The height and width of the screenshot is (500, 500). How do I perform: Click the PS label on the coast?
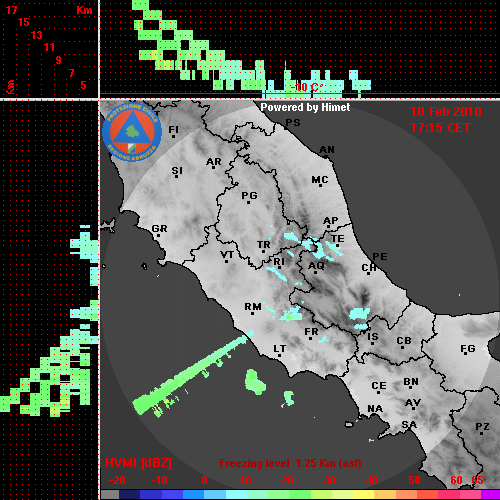293,123
